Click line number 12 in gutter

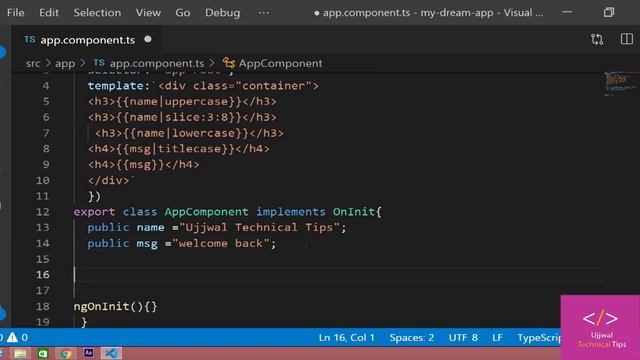42,212
